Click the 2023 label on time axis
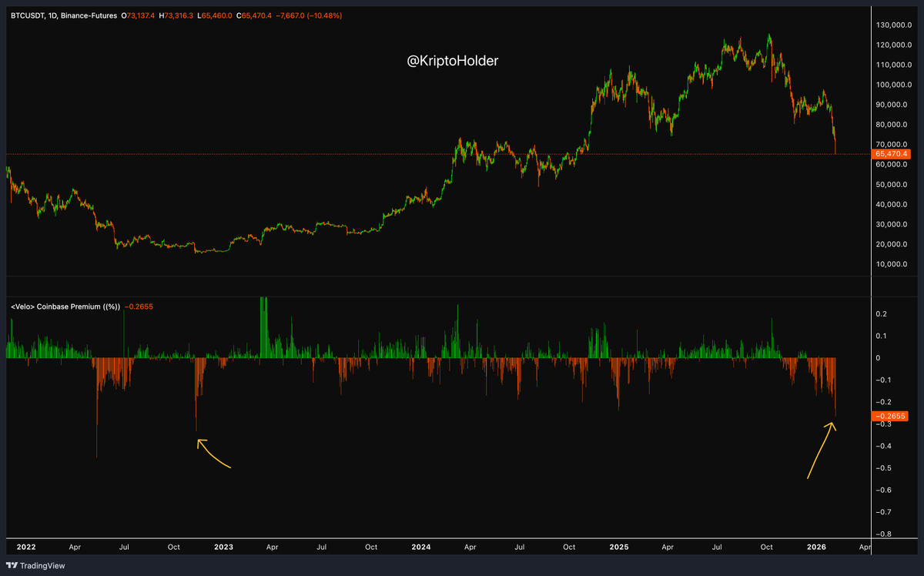This screenshot has width=924, height=576. 223,547
